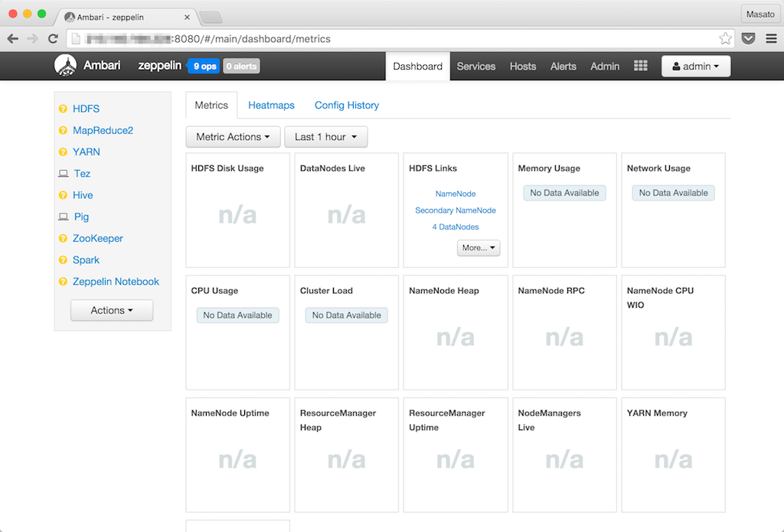Click the MapReduce2 status icon
The width and height of the screenshot is (784, 532).
tap(63, 130)
